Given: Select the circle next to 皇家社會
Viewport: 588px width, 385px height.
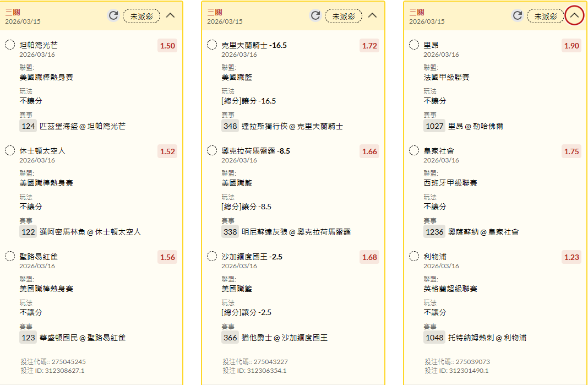Looking at the screenshot, I should [414, 150].
